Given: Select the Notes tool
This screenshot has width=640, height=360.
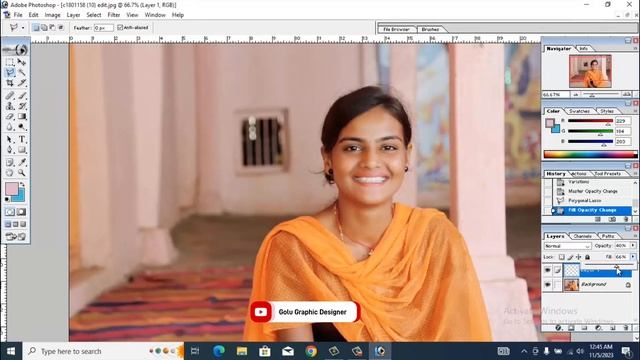Looking at the screenshot, I should coord(10,162).
